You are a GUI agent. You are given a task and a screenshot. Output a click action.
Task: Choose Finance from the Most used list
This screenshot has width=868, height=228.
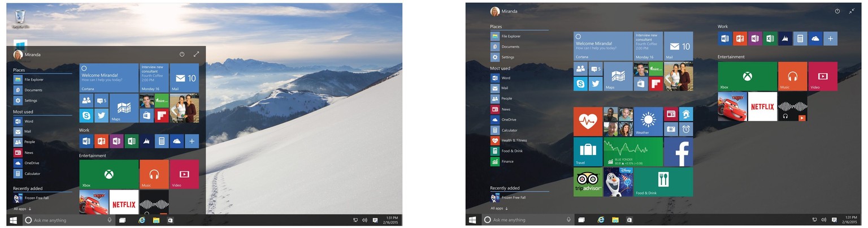(507, 161)
